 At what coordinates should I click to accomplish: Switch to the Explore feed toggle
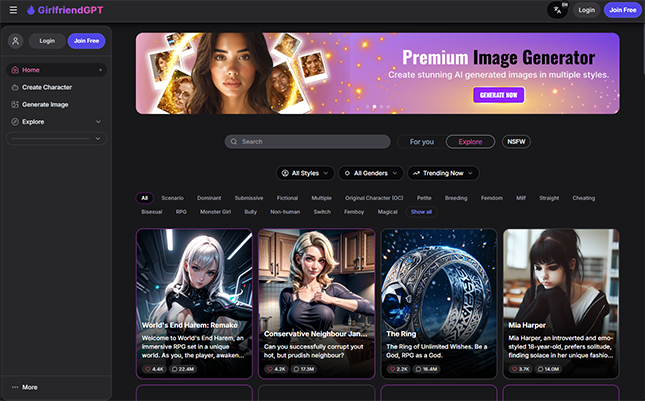tap(470, 141)
